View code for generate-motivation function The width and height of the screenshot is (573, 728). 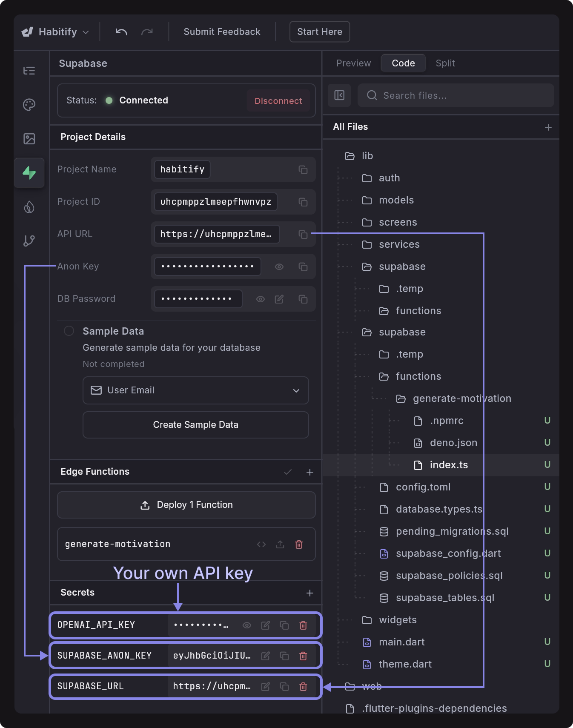click(261, 545)
